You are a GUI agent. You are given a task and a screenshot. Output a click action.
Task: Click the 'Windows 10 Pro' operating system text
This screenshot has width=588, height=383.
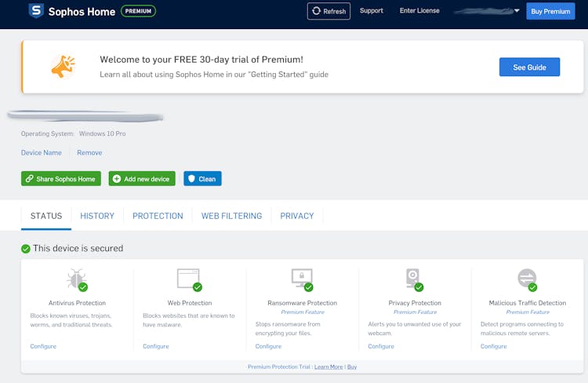pos(103,133)
